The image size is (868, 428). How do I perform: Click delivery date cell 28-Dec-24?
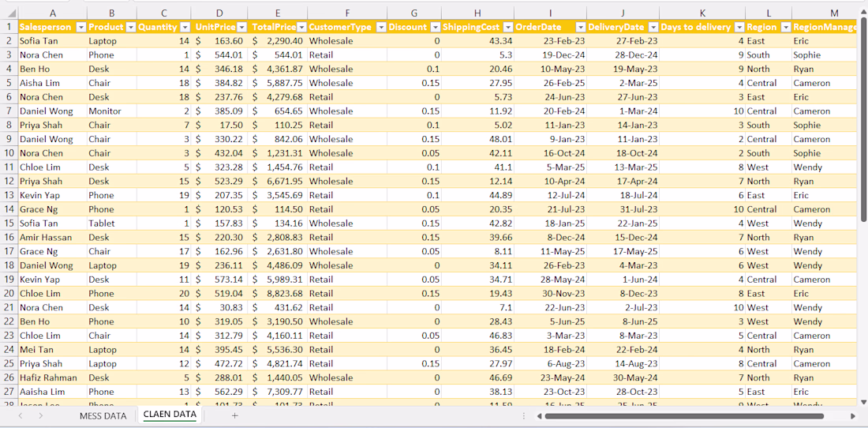click(x=623, y=54)
